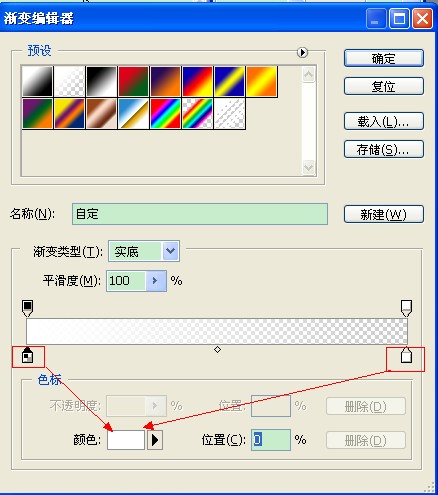Screen dimensions: 438x495
Task: Click the 位置(C) position input field
Action: point(271,440)
